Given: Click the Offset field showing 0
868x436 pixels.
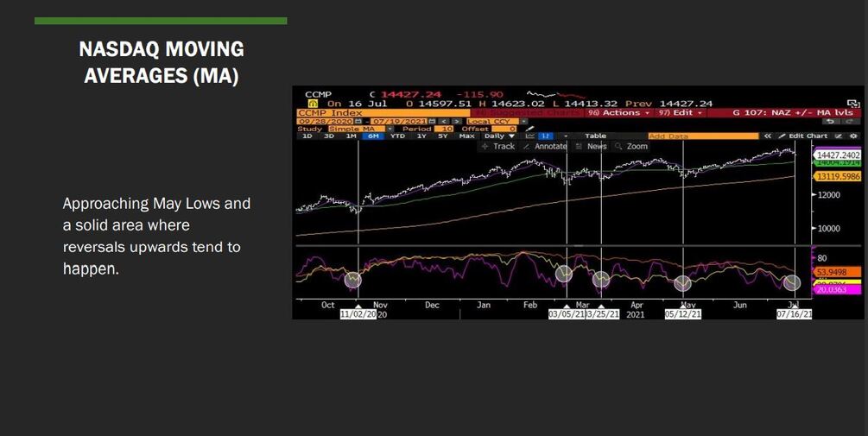Looking at the screenshot, I should tap(504, 129).
